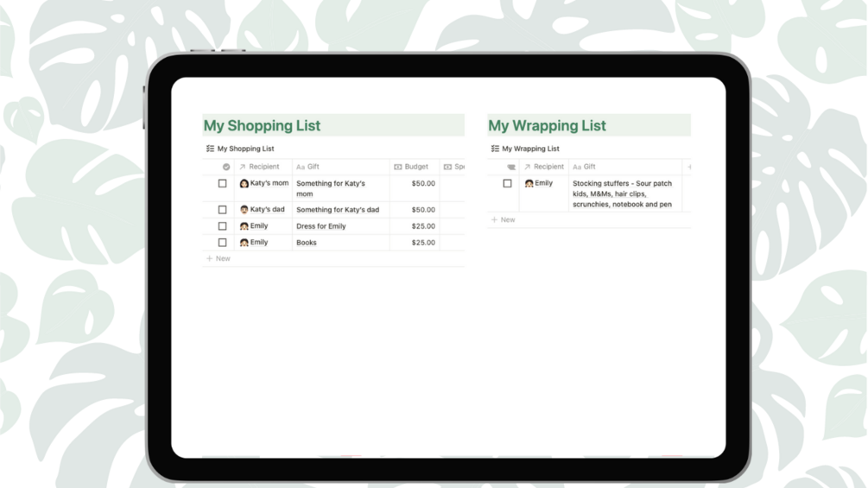Select the My Wrapping List view tab
This screenshot has height=488, width=868.
coord(525,149)
